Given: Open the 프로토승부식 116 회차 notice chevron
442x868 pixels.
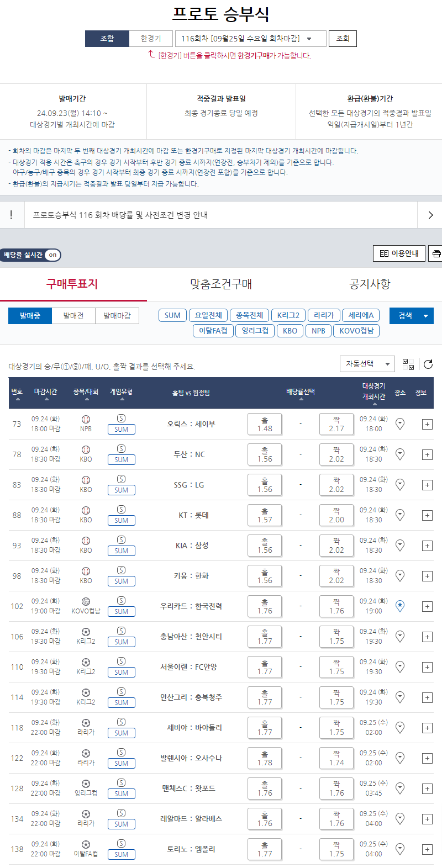Looking at the screenshot, I should (x=430, y=215).
